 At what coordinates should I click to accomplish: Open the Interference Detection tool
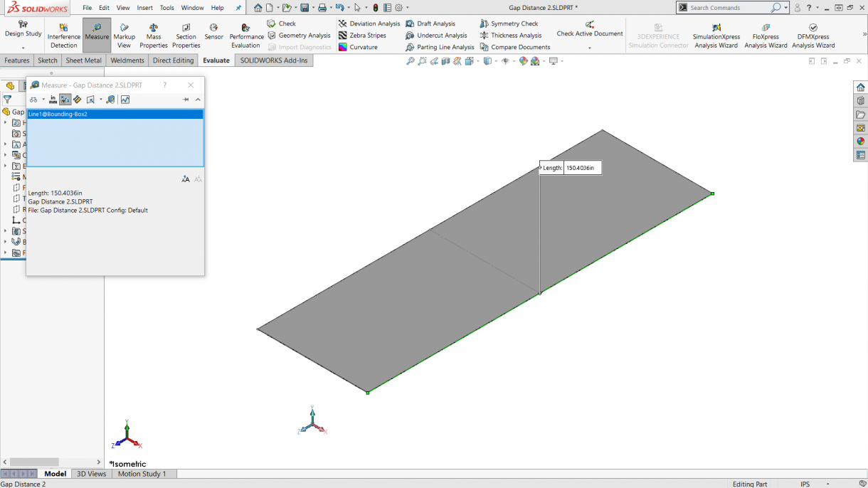point(63,36)
